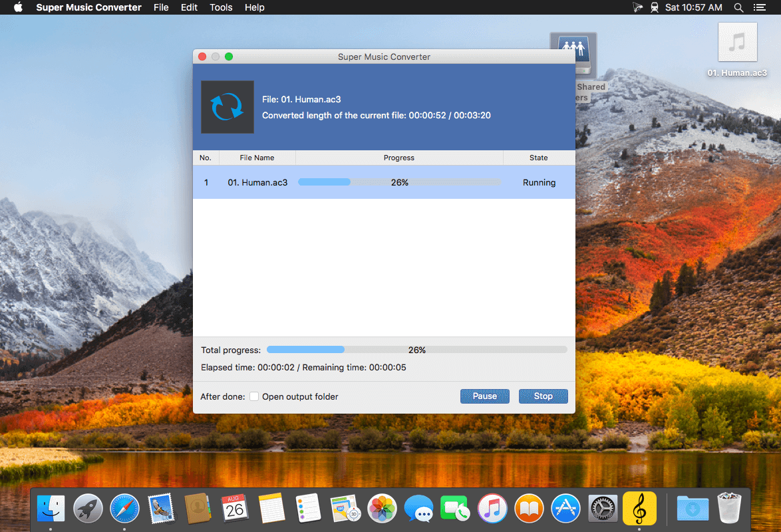The image size is (781, 532).
Task: Click the Converted length of current file text
Action: click(377, 115)
